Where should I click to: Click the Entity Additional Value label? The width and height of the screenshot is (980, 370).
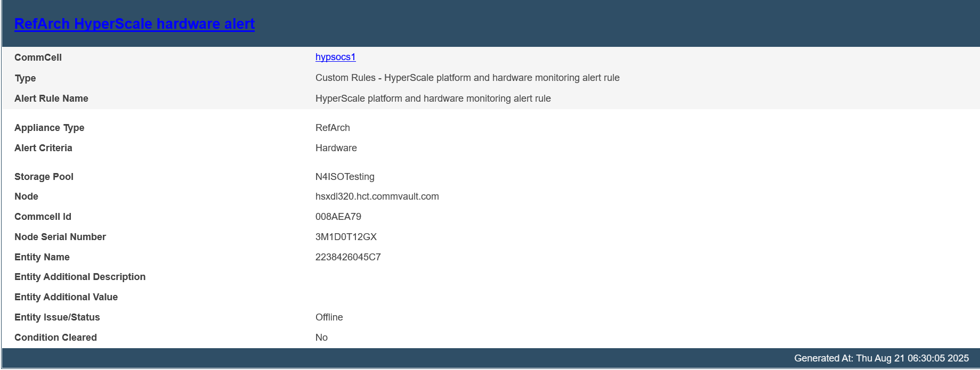click(x=66, y=297)
